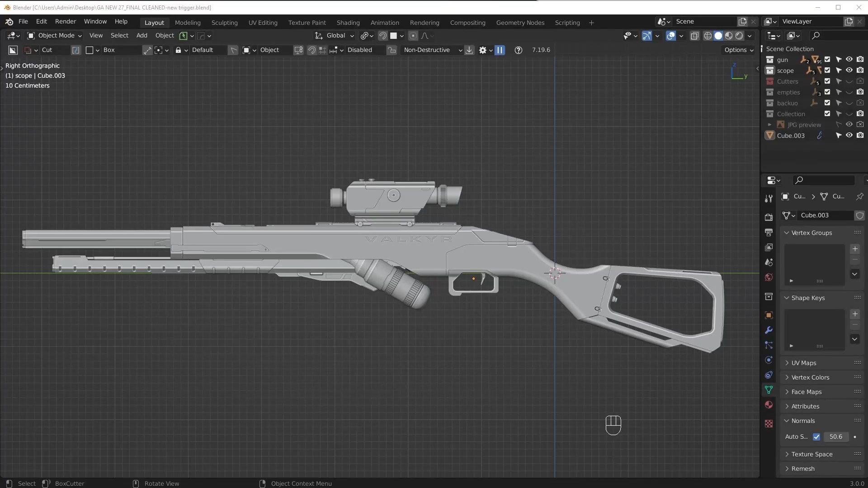Open the Modifier properties wrench tab
This screenshot has height=488, width=868.
click(769, 330)
